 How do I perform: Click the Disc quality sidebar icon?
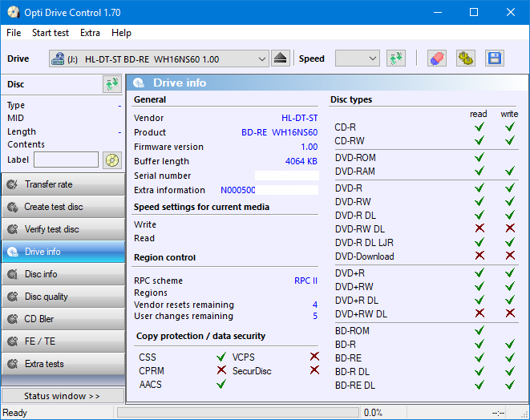[13, 297]
